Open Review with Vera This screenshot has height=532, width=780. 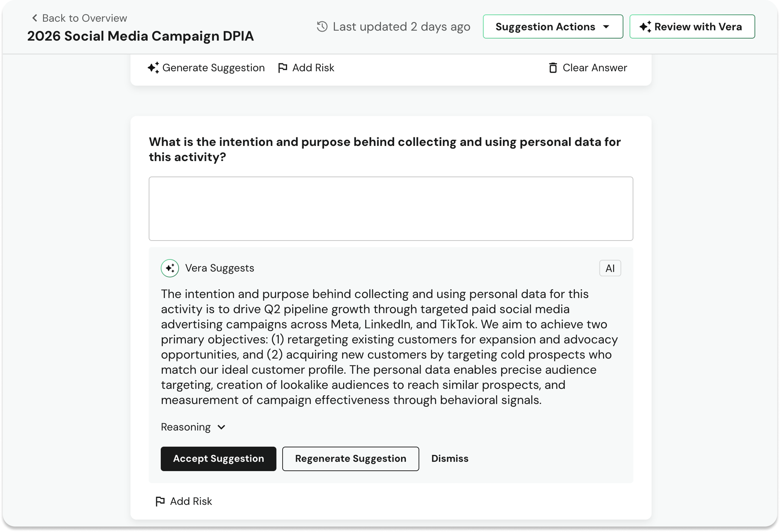click(x=692, y=26)
